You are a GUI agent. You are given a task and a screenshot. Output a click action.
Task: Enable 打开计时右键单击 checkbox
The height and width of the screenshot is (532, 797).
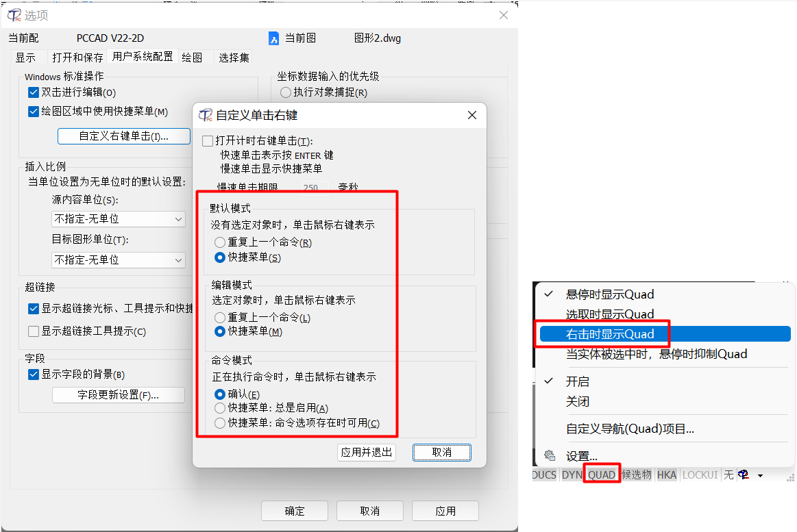[208, 140]
